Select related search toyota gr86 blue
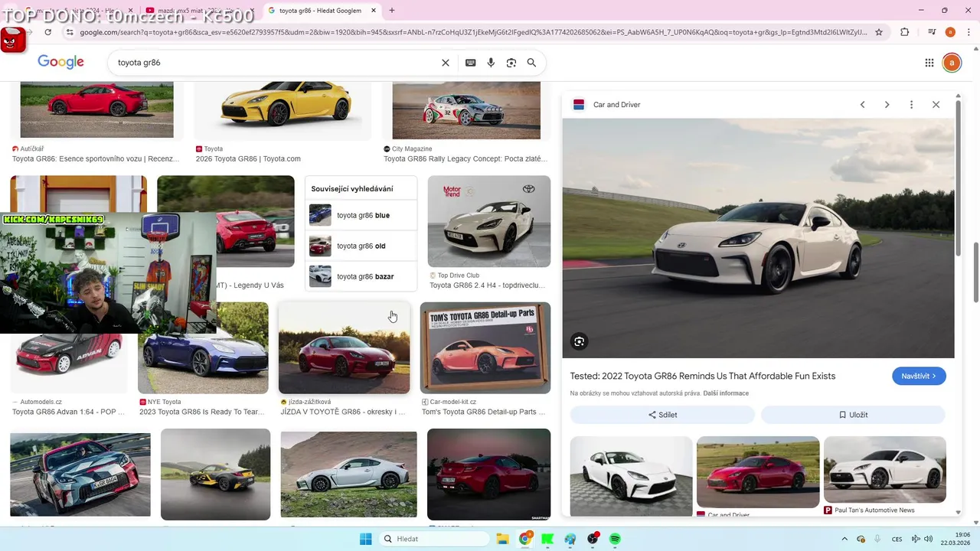Screen dimensions: 980x551 [361, 215]
